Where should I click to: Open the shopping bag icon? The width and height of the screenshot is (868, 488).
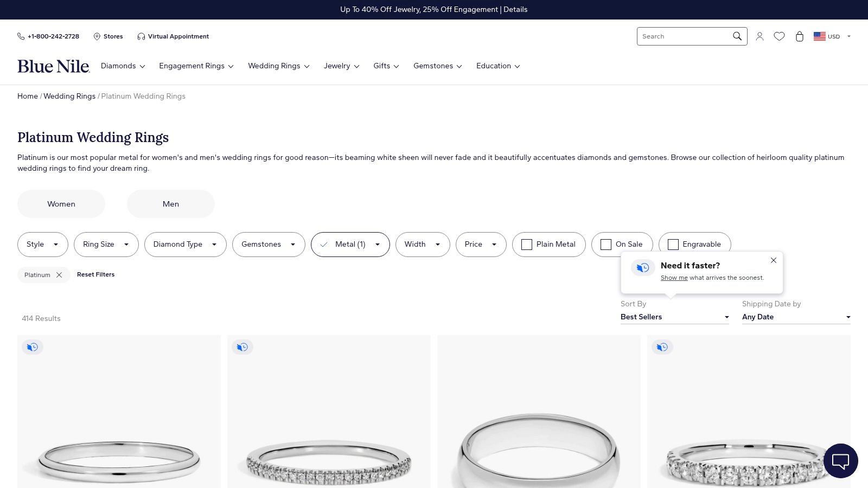coord(799,36)
